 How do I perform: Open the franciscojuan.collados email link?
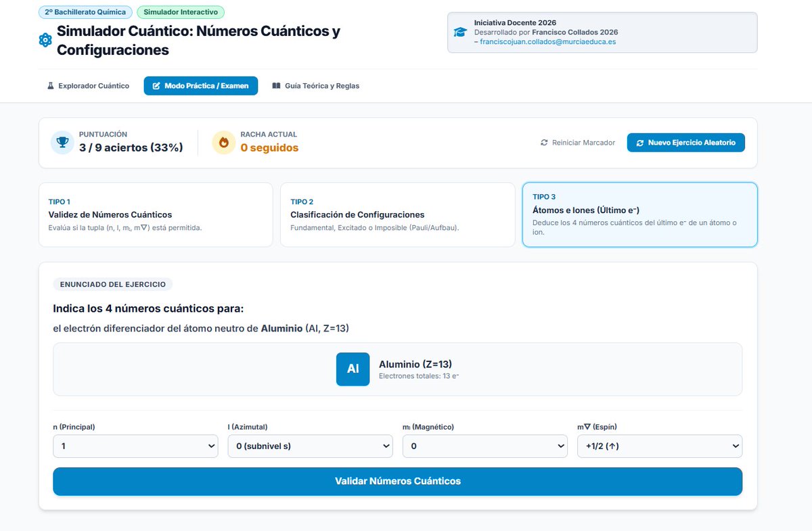pyautogui.click(x=548, y=42)
